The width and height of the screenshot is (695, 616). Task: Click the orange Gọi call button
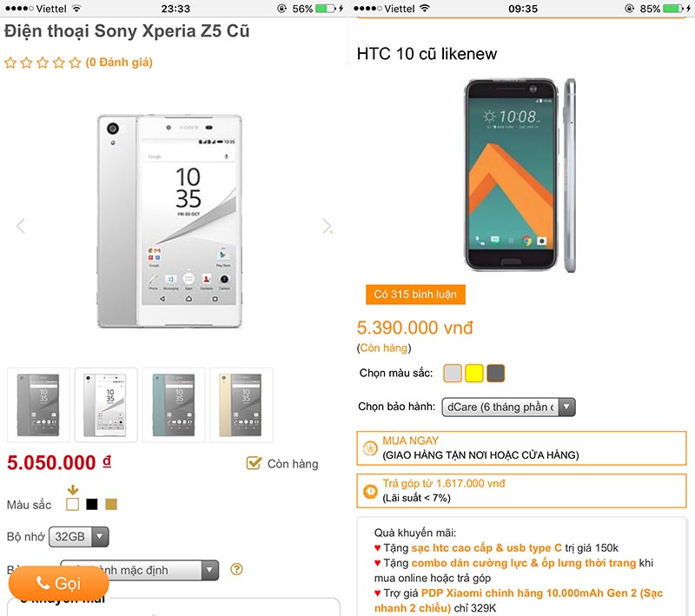[x=60, y=583]
